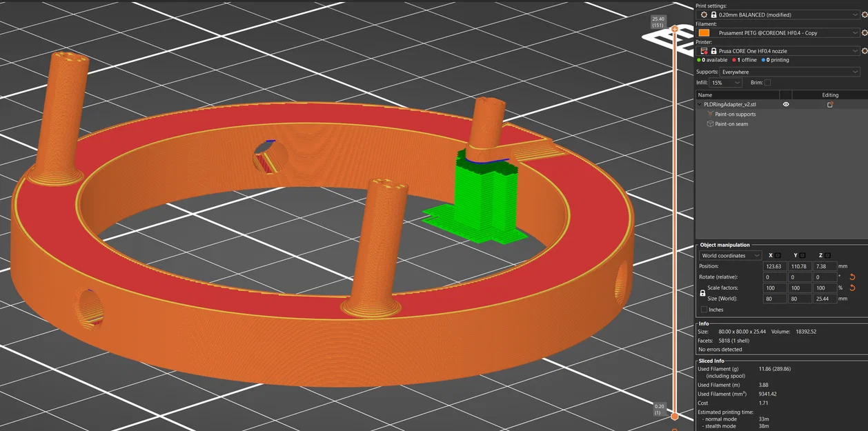868x431 pixels.
Task: Open the Filament preset dropdown
Action: coord(778,32)
